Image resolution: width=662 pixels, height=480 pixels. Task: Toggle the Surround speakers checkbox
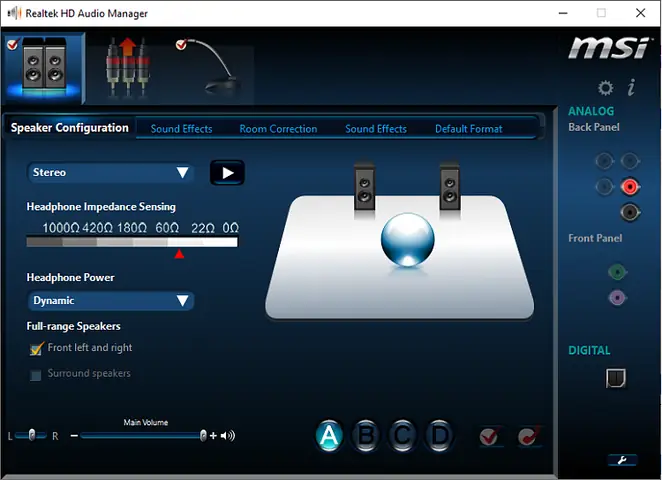tap(36, 375)
